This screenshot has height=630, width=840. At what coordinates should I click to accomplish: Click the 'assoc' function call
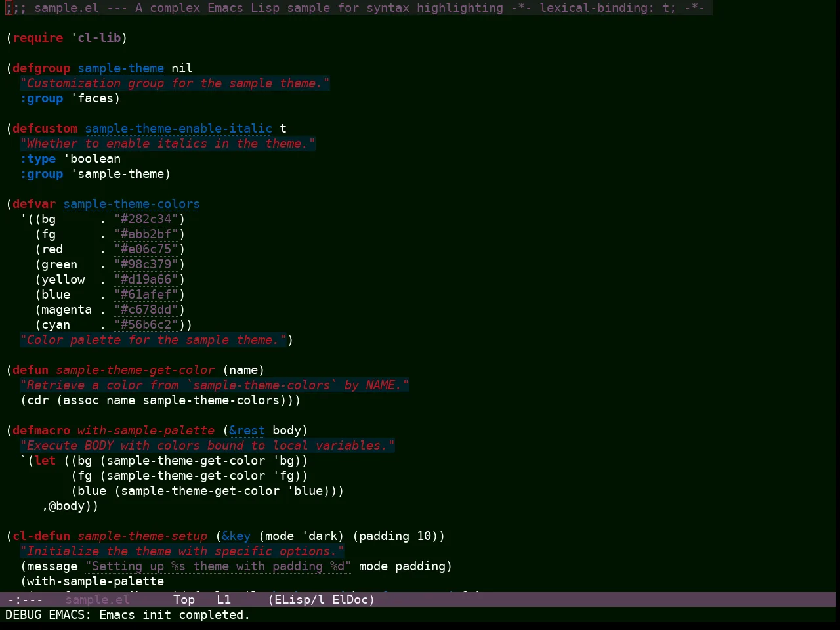81,400
